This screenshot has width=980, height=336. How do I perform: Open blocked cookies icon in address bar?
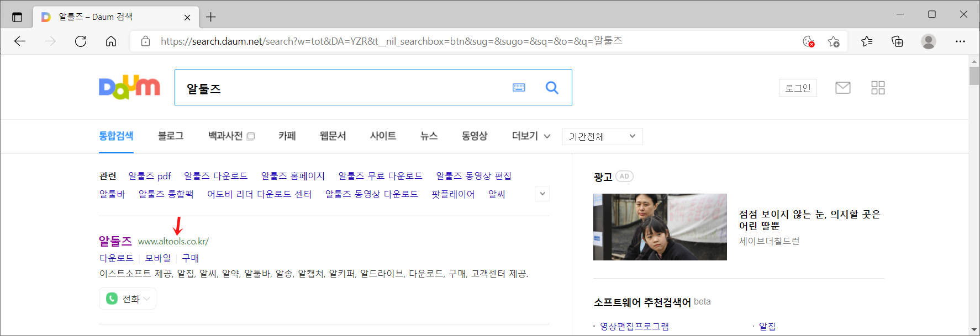808,41
